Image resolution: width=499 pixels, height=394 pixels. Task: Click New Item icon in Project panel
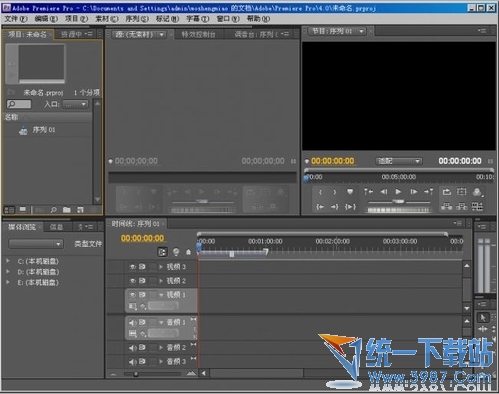(80, 210)
